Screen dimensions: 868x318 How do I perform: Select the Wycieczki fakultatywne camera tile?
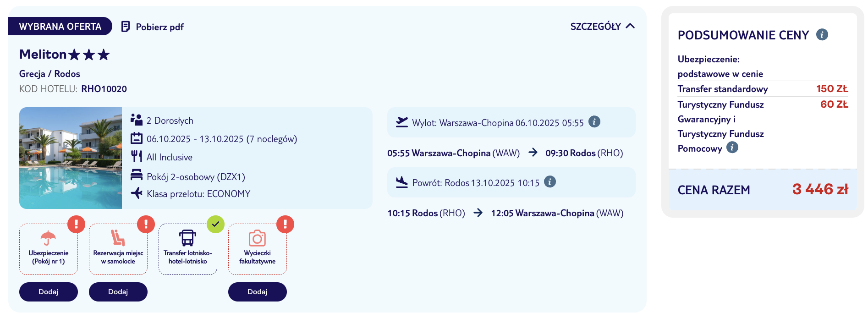258,249
